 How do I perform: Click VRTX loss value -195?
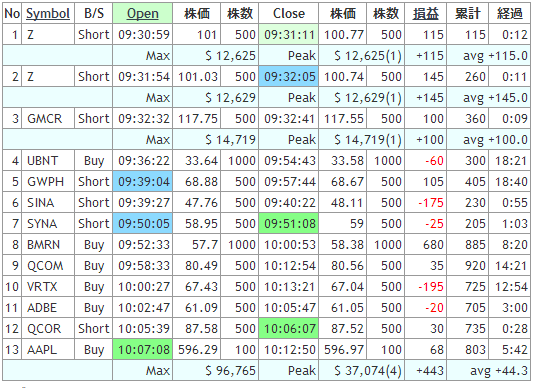(426, 286)
